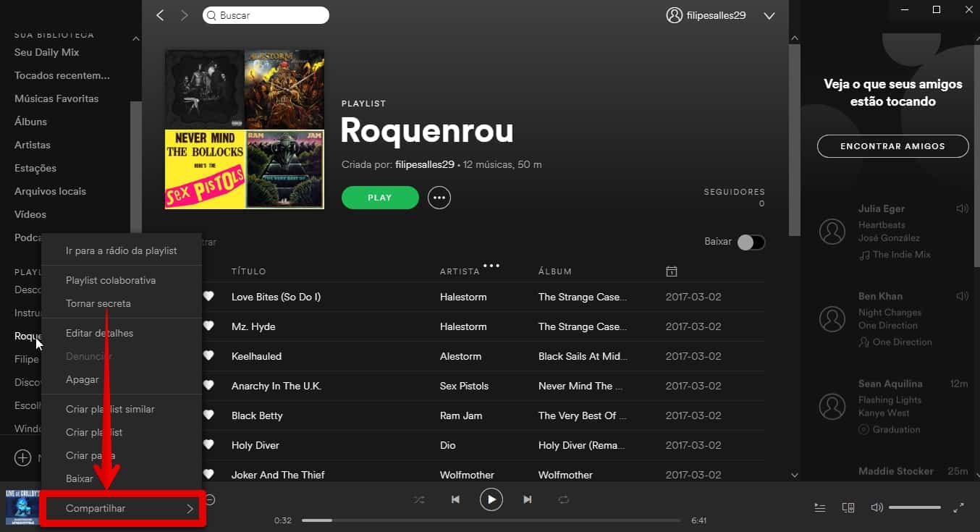Click the round play button in player bar

click(x=491, y=499)
